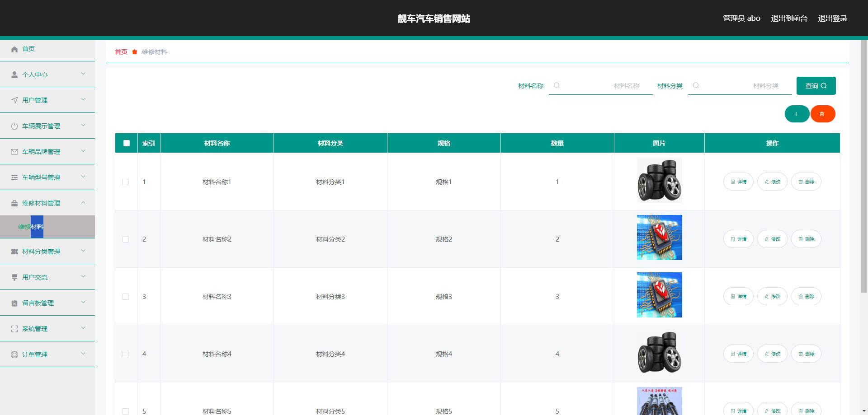Click 修改 for 材料名称2 row

pyautogui.click(x=772, y=239)
